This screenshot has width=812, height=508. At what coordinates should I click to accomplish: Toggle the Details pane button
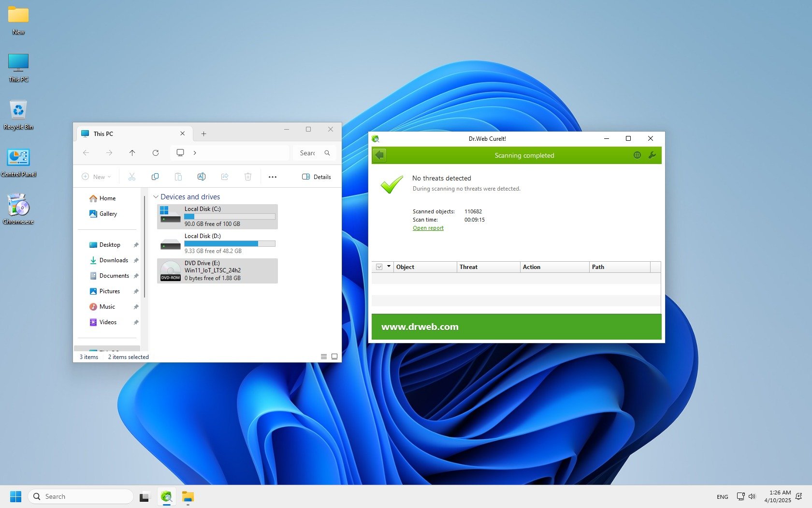(x=317, y=177)
